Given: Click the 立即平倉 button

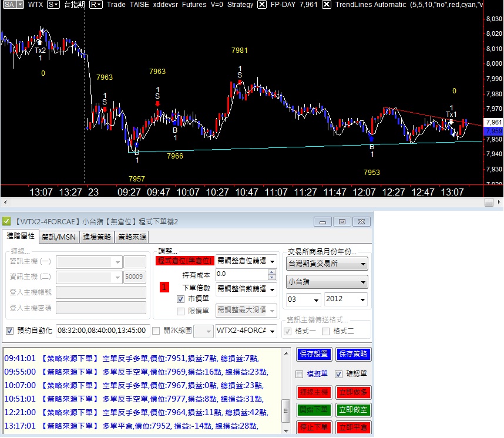Looking at the screenshot, I should click(353, 427).
